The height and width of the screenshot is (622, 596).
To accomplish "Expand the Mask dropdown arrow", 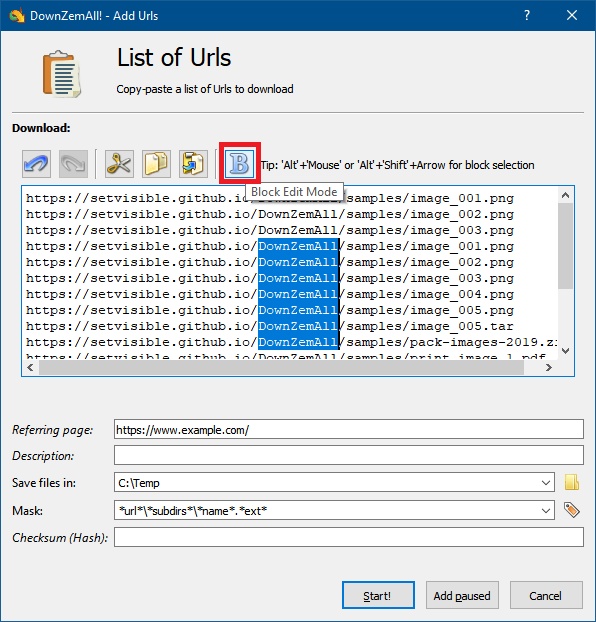I will [546, 511].
